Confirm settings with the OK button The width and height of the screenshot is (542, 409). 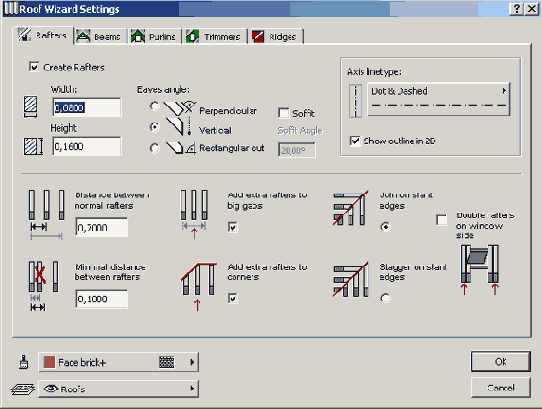[501, 362]
